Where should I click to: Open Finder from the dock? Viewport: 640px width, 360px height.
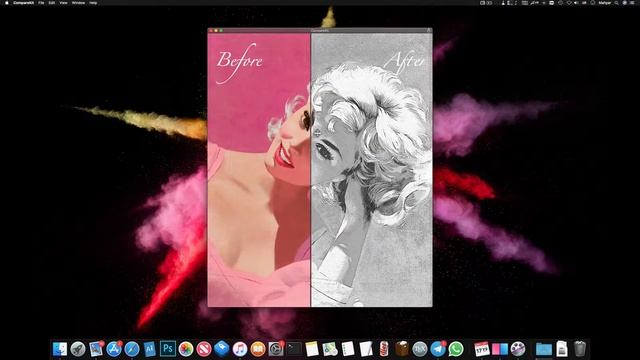point(60,349)
